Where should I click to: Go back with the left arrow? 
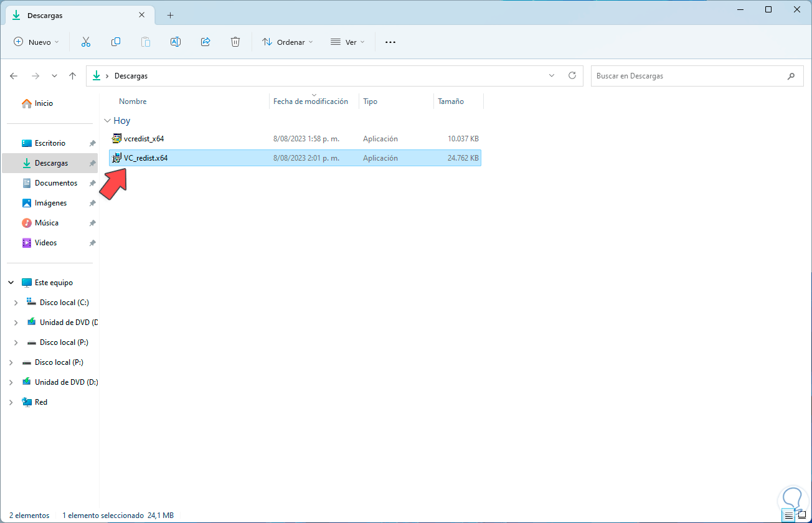pyautogui.click(x=14, y=76)
